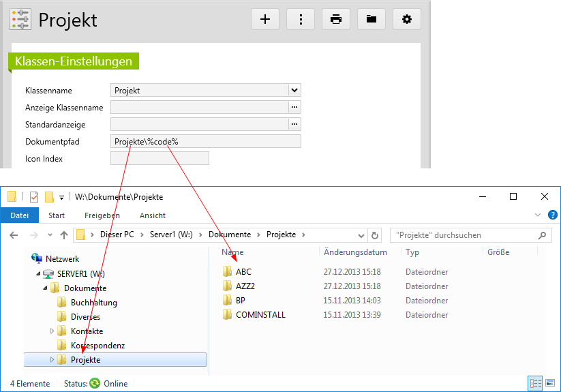Refresh the Projekte folder view
The image size is (561, 392).
pos(374,235)
